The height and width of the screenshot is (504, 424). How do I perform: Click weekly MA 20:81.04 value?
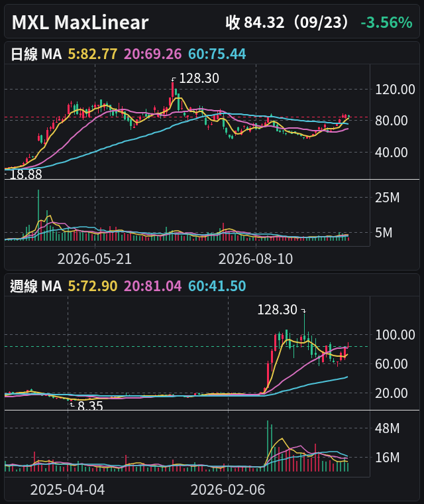(x=153, y=286)
